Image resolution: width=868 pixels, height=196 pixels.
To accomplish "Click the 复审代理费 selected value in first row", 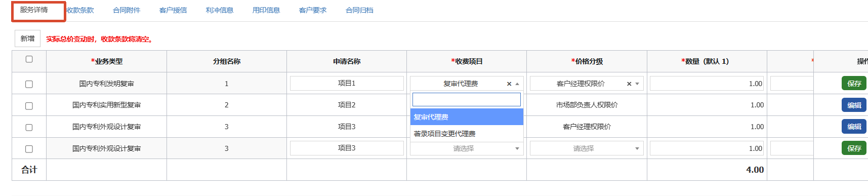I will tap(461, 84).
